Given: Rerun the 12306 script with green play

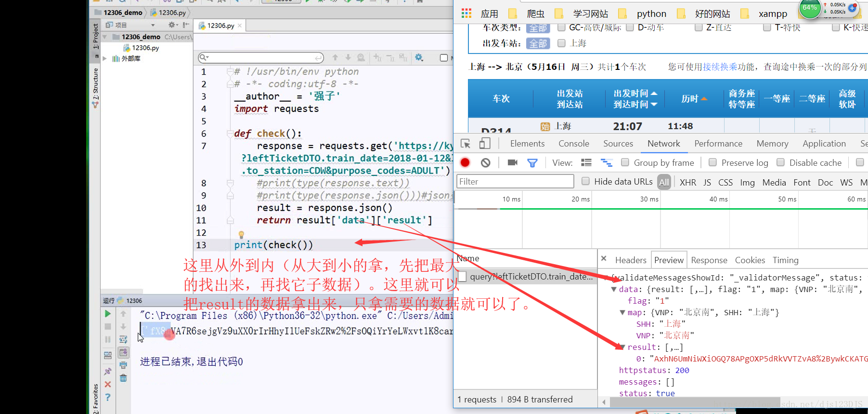Looking at the screenshot, I should coord(108,314).
